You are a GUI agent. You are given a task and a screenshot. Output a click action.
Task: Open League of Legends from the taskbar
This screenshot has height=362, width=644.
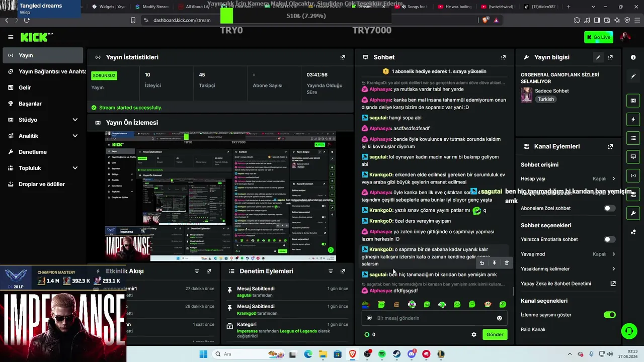coord(441,354)
